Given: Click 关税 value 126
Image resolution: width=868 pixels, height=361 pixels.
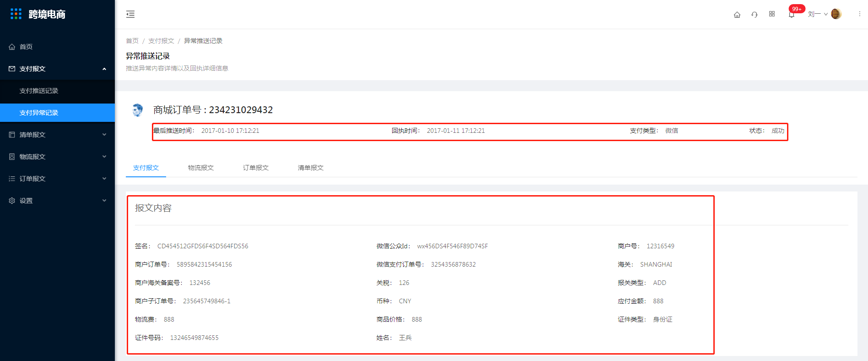Looking at the screenshot, I should pyautogui.click(x=404, y=283).
